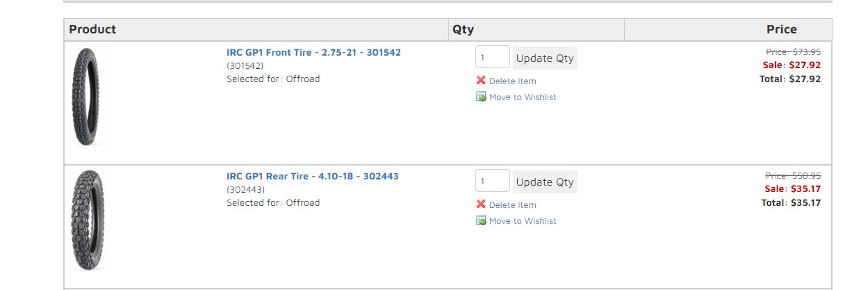Click wishlist icon for IRC GP1 Rear Tire
Viewport: 868px width, 290px height.
pyautogui.click(x=481, y=220)
